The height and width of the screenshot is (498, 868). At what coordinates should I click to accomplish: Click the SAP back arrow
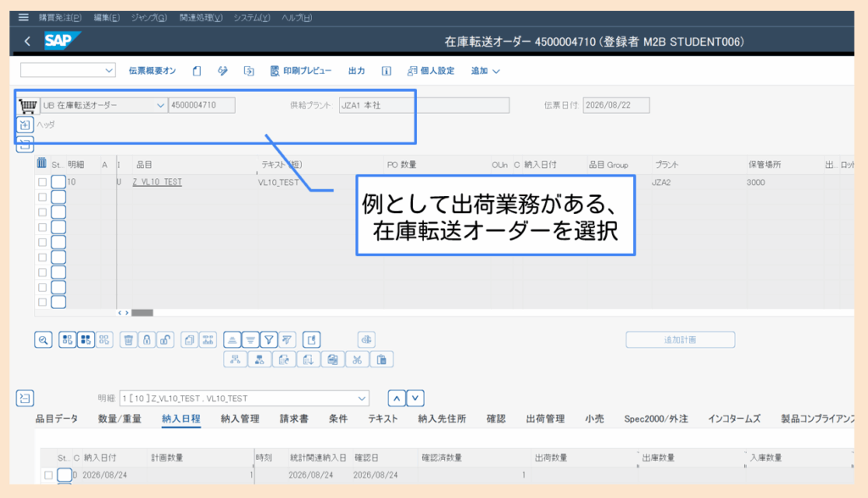point(27,41)
